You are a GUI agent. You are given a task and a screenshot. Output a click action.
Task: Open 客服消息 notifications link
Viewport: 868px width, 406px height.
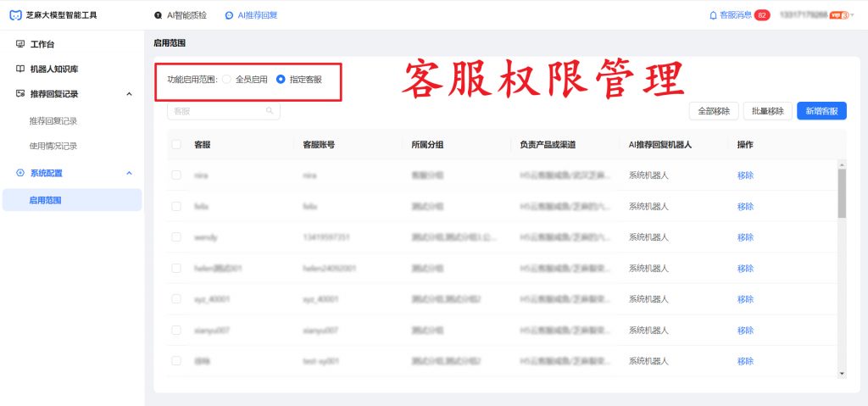pos(735,15)
